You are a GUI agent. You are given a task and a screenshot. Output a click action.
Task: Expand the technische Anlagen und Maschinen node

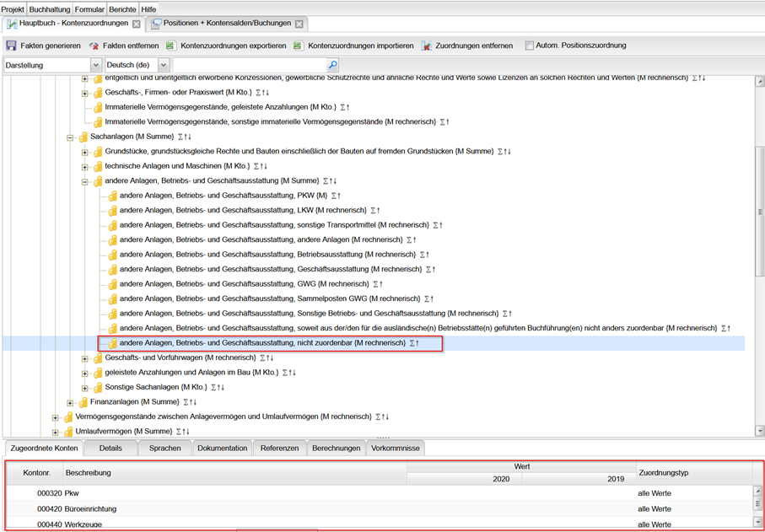pos(84,167)
